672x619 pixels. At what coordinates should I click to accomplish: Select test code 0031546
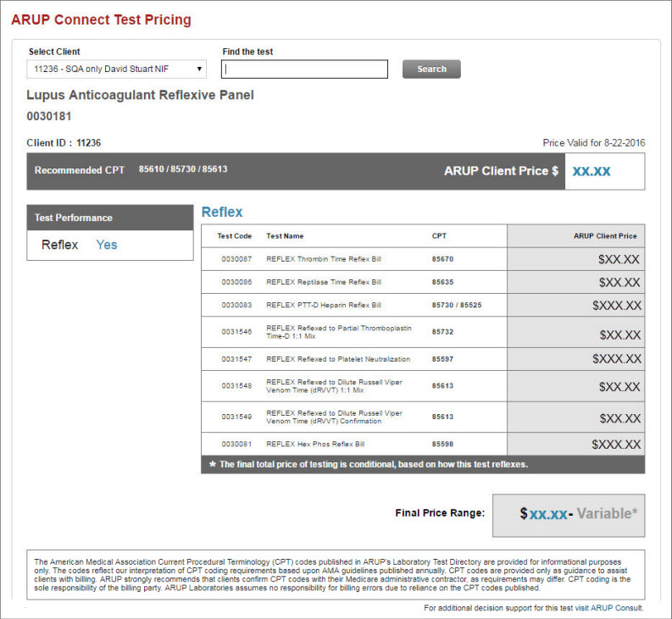pyautogui.click(x=236, y=332)
